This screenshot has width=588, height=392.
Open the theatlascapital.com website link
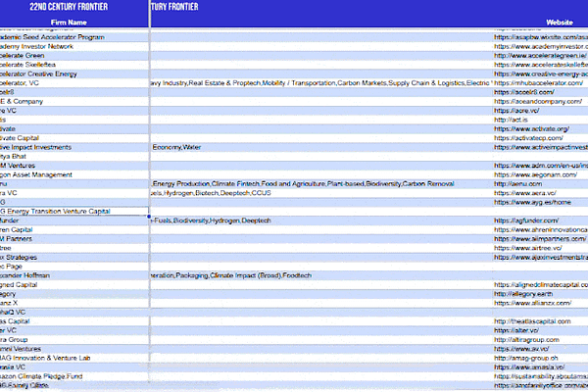pyautogui.click(x=532, y=321)
